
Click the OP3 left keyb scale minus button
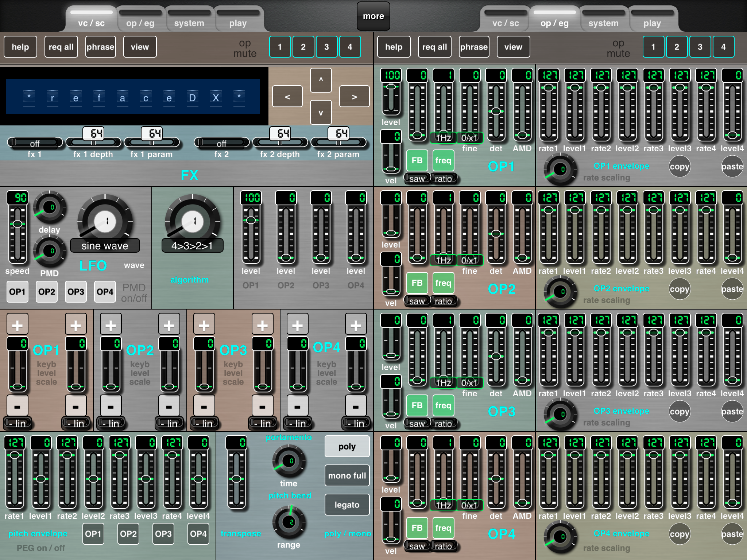(x=204, y=405)
